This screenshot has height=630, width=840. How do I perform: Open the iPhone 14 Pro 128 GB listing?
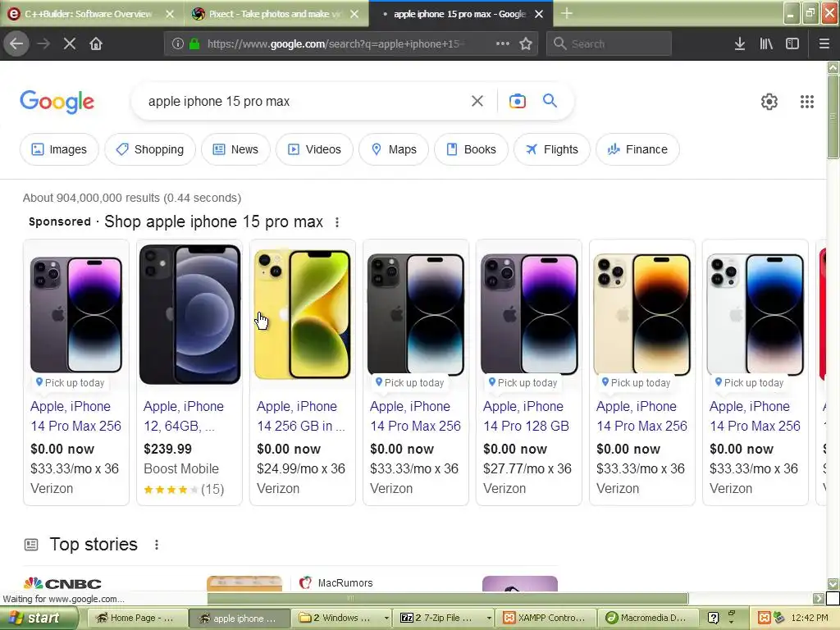(526, 416)
